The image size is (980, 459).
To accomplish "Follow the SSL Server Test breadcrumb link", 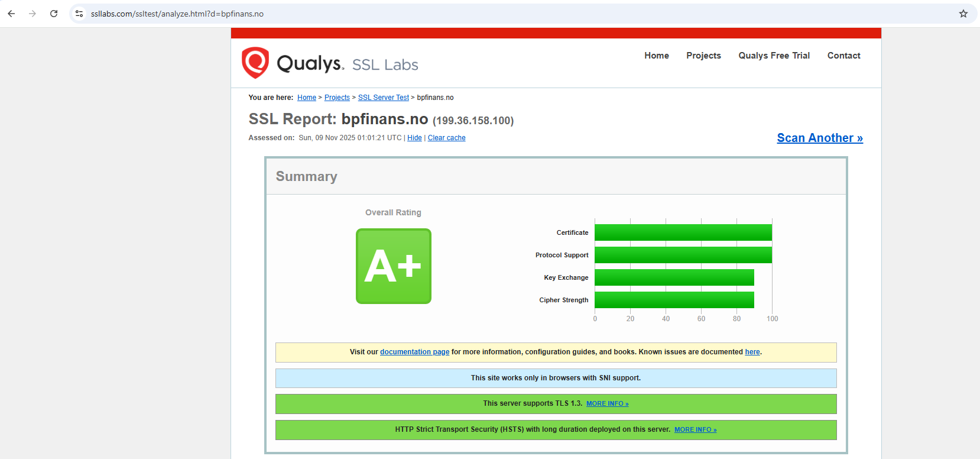I will [384, 98].
